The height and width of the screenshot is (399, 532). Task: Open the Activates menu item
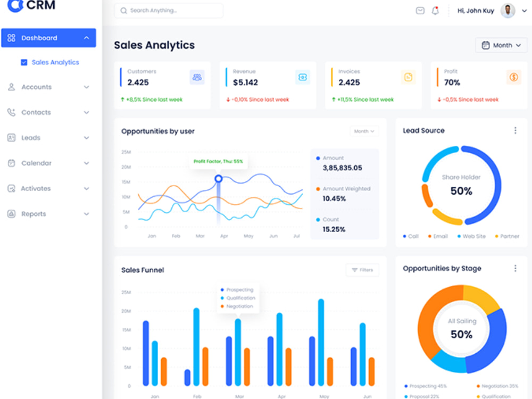48,189
